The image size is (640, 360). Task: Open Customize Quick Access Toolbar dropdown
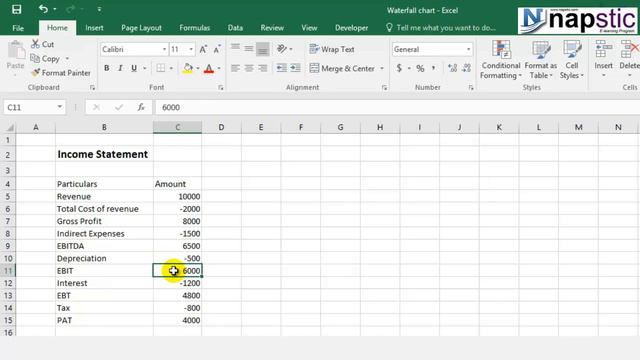(99, 9)
